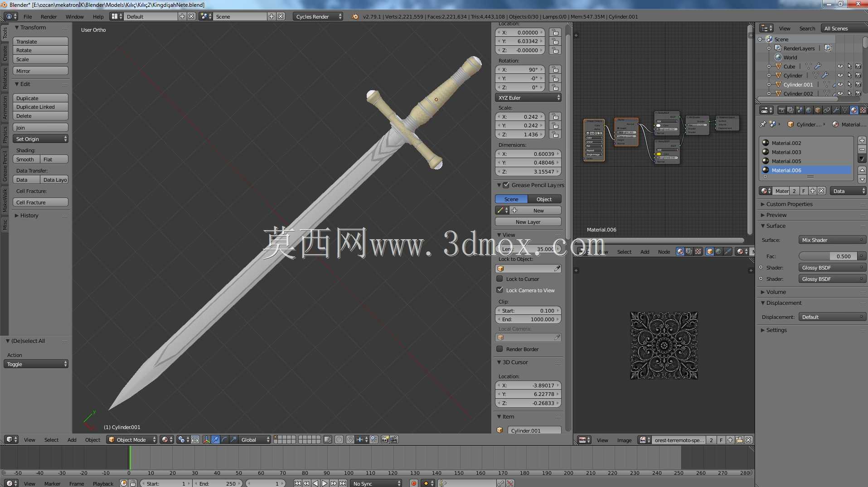The width and height of the screenshot is (868, 487).
Task: Select Material.003 in the material list
Action: click(x=806, y=152)
